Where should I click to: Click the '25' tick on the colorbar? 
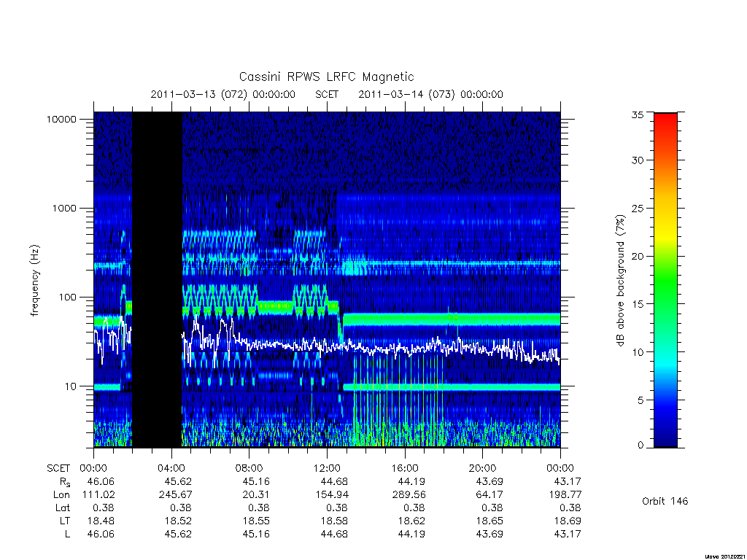[x=638, y=209]
